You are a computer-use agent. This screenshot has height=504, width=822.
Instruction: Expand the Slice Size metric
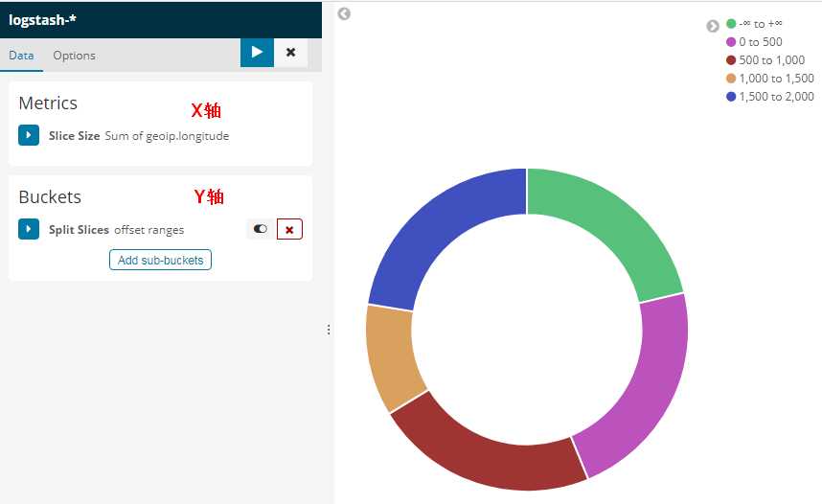[29, 135]
